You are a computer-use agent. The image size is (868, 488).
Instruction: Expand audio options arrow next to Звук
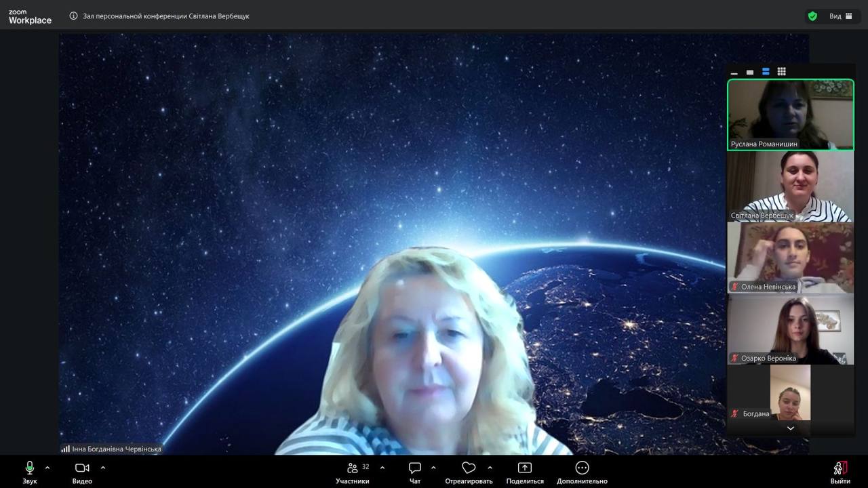click(x=47, y=468)
